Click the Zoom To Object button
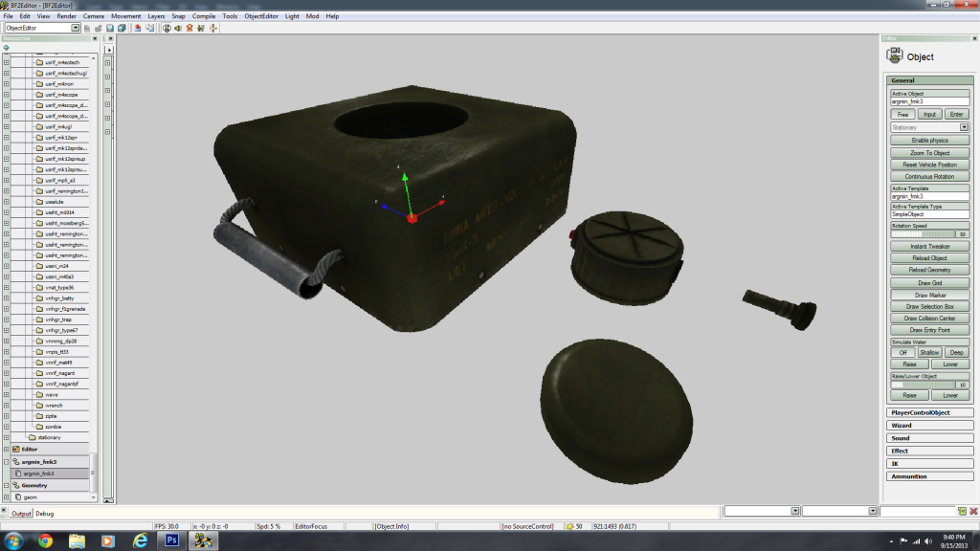 click(929, 153)
